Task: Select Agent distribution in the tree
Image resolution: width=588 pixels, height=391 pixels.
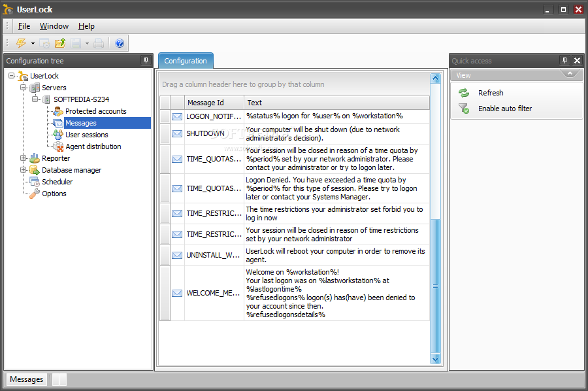Action: pyautogui.click(x=93, y=146)
